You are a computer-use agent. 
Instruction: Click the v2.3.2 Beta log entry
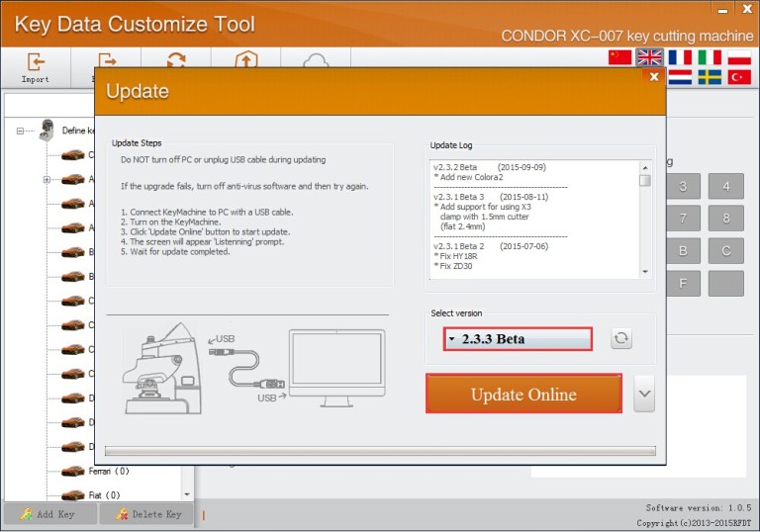click(x=490, y=167)
